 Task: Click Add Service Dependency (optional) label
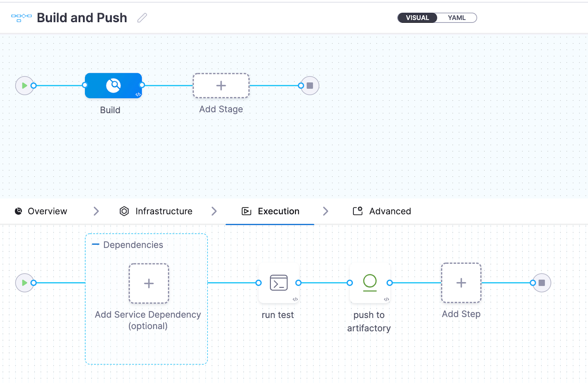(148, 320)
